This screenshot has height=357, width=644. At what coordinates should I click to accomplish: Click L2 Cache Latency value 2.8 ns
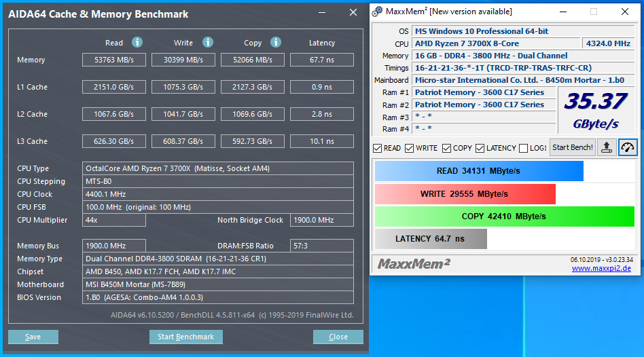(x=322, y=114)
